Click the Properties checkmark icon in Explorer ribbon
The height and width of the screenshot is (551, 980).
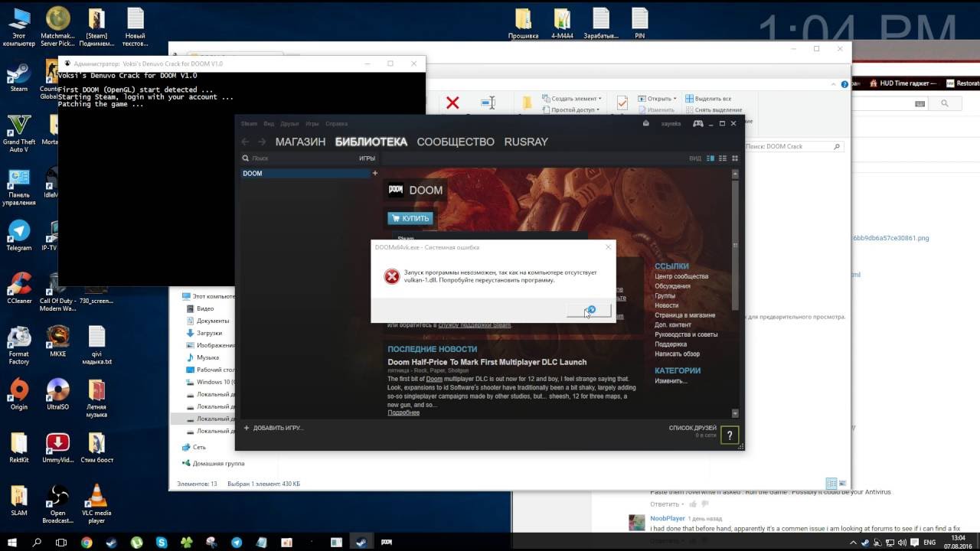622,103
